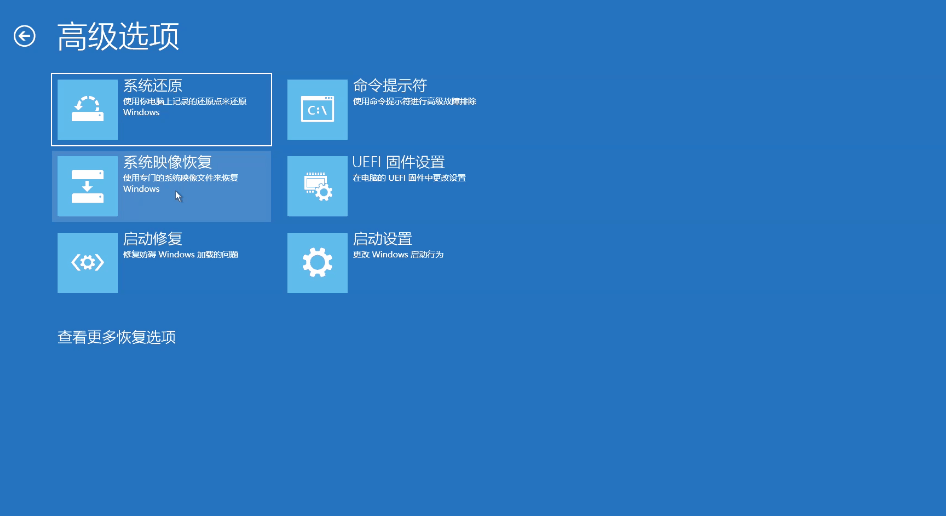Select the 启动设置 title text

click(382, 239)
